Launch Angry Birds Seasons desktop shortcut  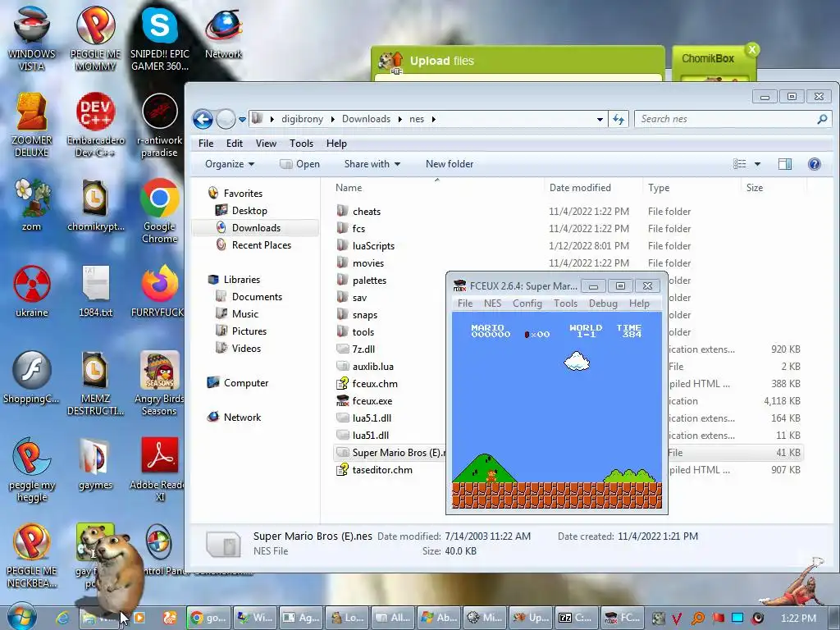coord(159,382)
